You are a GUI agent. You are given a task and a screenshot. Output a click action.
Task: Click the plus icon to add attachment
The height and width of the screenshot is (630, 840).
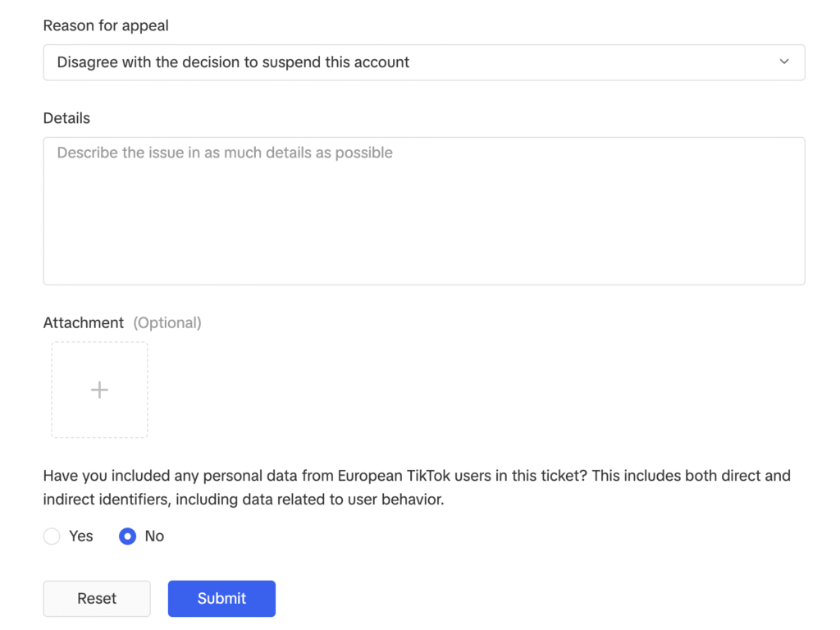pyautogui.click(x=99, y=390)
